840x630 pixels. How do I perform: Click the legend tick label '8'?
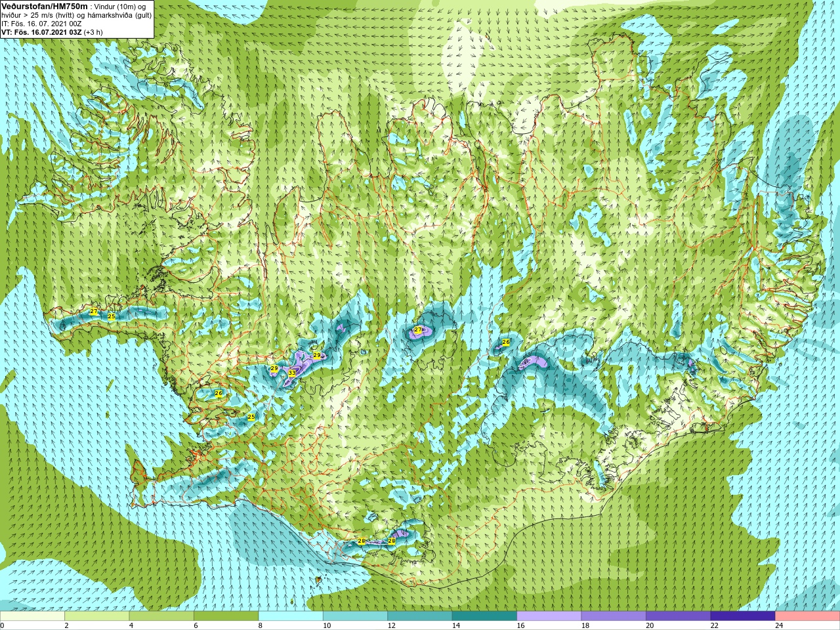[x=261, y=625]
